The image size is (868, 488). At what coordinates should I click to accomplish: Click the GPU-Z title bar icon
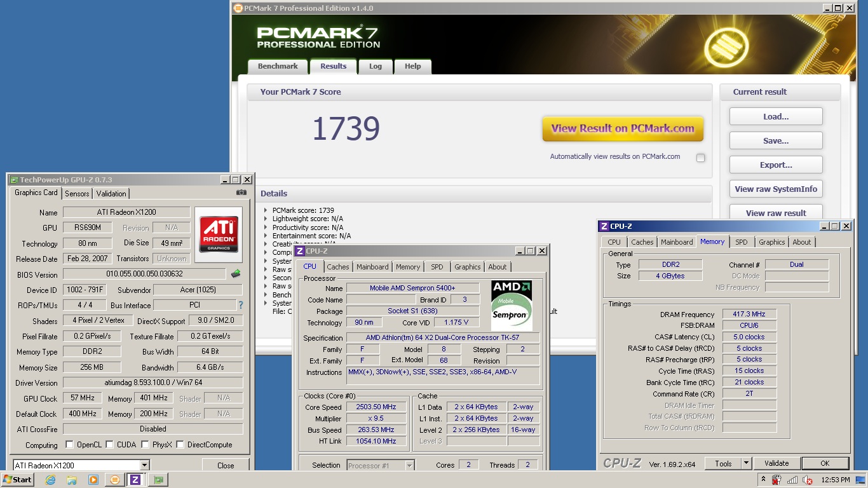[x=13, y=180]
